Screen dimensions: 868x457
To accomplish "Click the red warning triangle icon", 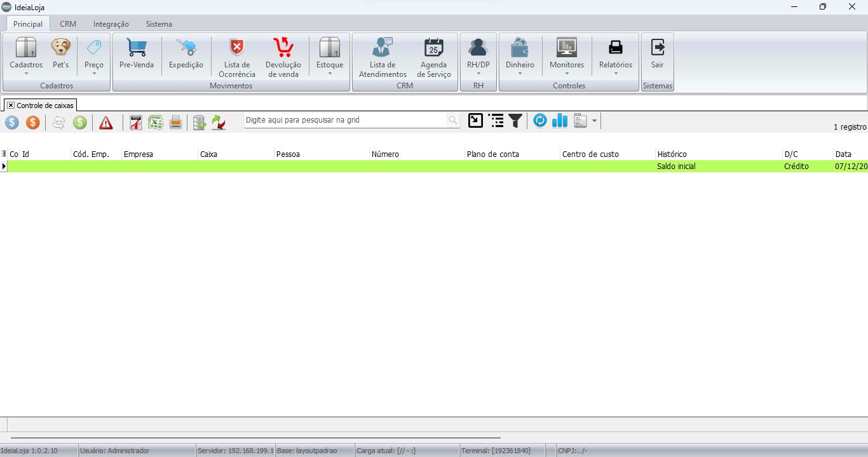I will coord(105,122).
